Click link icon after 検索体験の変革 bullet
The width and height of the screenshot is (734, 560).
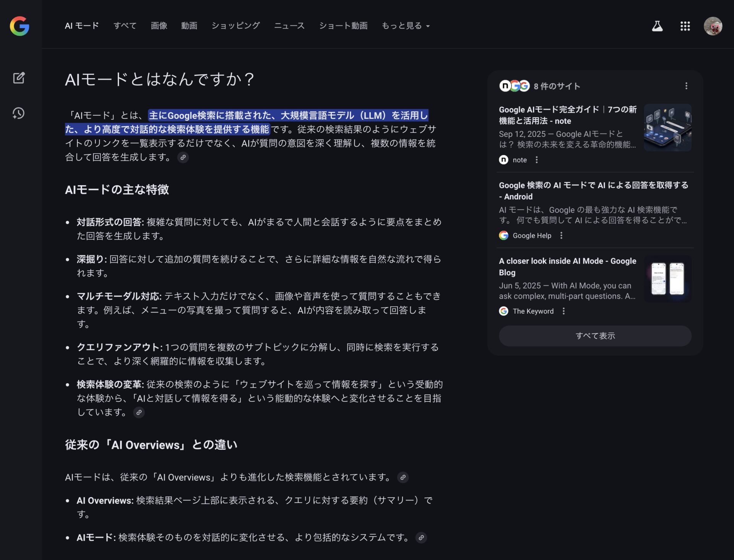coord(139,413)
